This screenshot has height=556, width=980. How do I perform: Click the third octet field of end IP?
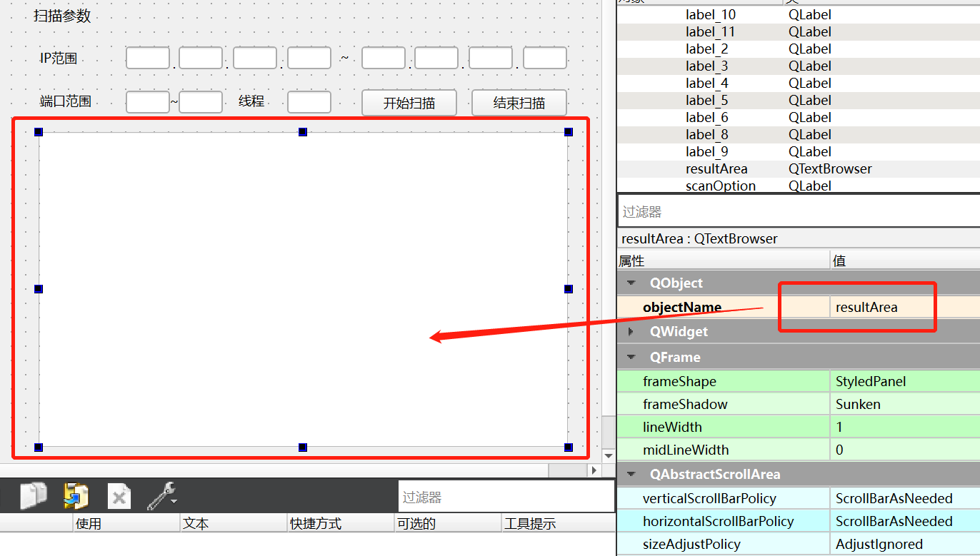(491, 58)
